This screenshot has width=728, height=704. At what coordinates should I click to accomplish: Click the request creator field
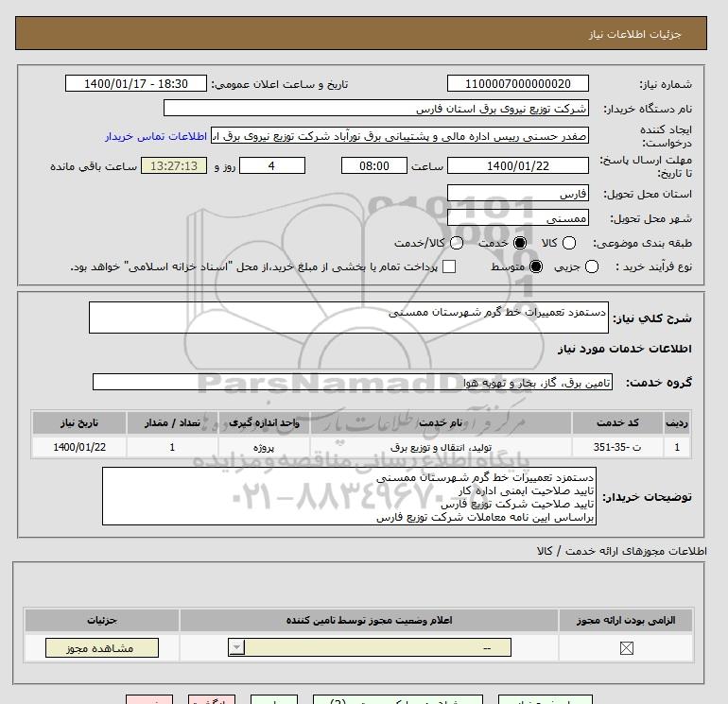(400, 135)
